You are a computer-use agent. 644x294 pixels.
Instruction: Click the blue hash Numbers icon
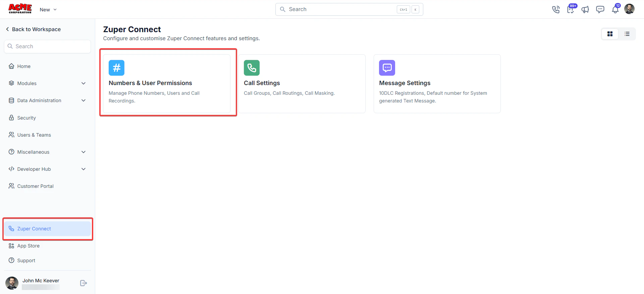coord(116,68)
